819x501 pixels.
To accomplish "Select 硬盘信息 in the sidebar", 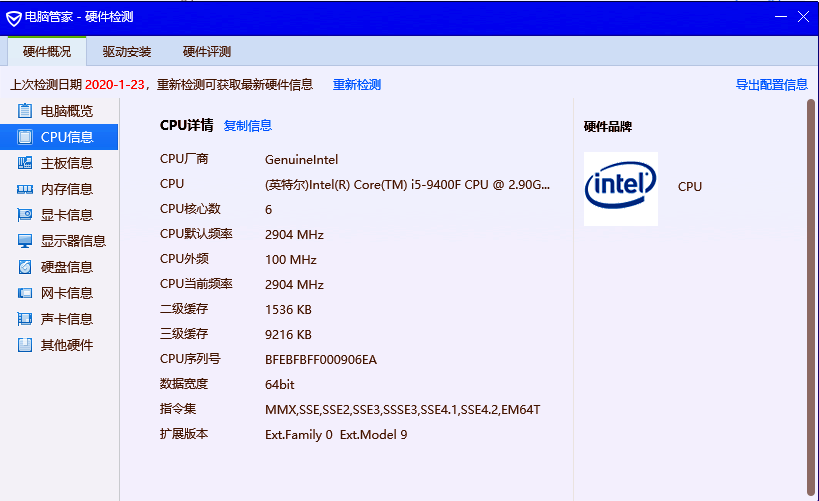I will point(59,267).
